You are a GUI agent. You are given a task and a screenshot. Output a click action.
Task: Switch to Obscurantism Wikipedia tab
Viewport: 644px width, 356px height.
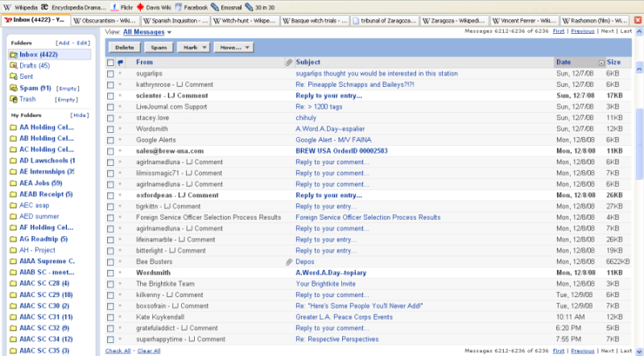(x=105, y=21)
